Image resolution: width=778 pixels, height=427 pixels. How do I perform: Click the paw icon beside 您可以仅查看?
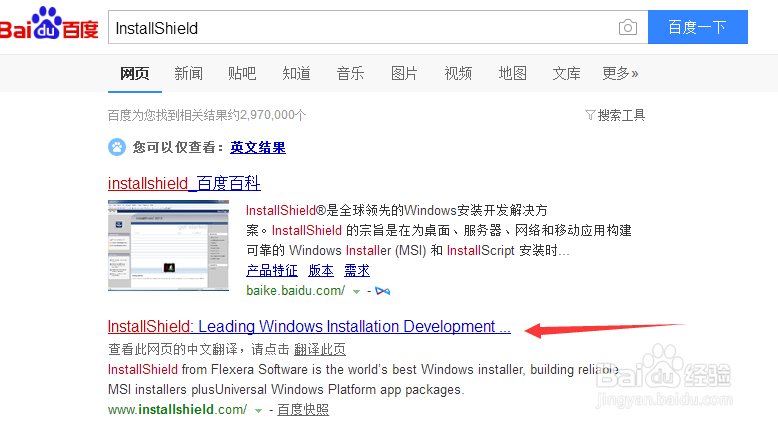[117, 147]
